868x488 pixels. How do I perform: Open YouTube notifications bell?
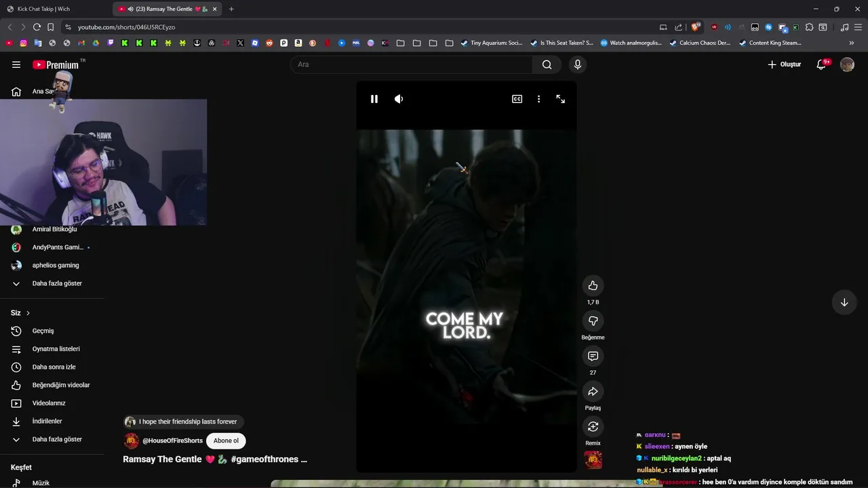coord(821,64)
